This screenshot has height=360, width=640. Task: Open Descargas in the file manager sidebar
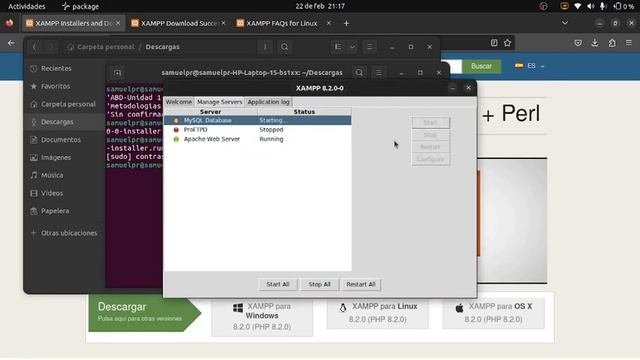coord(64,122)
